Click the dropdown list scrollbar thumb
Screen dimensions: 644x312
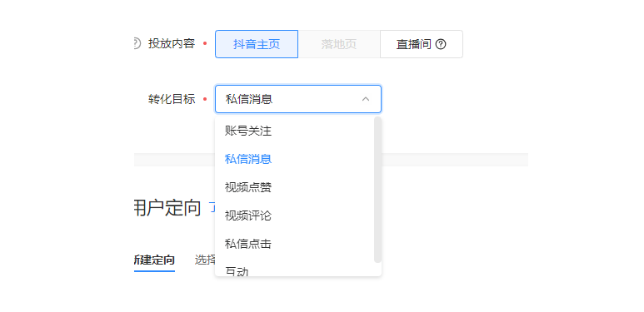(x=377, y=190)
